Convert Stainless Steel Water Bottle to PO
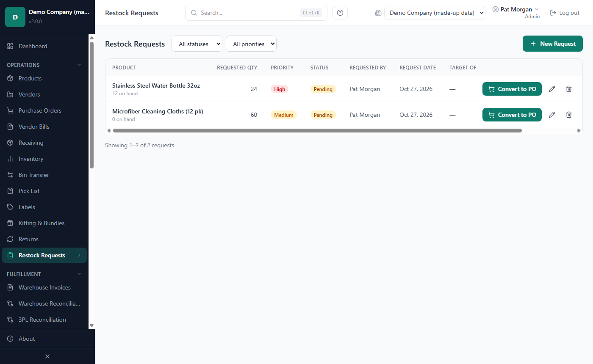The width and height of the screenshot is (593, 364). pyautogui.click(x=512, y=89)
